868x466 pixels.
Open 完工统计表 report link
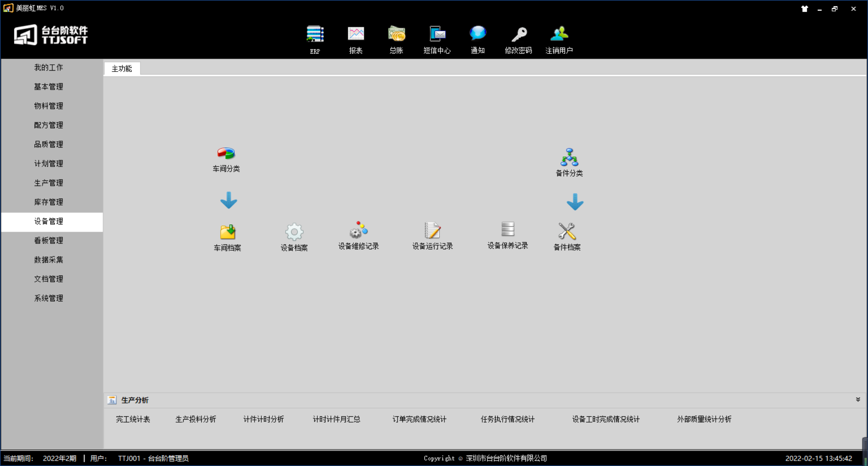133,419
